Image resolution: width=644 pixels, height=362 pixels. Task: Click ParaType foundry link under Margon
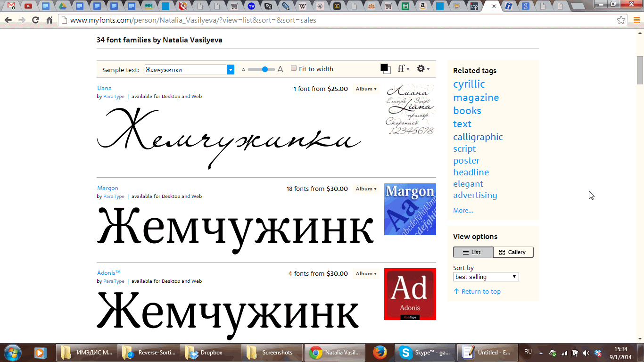coord(114,197)
